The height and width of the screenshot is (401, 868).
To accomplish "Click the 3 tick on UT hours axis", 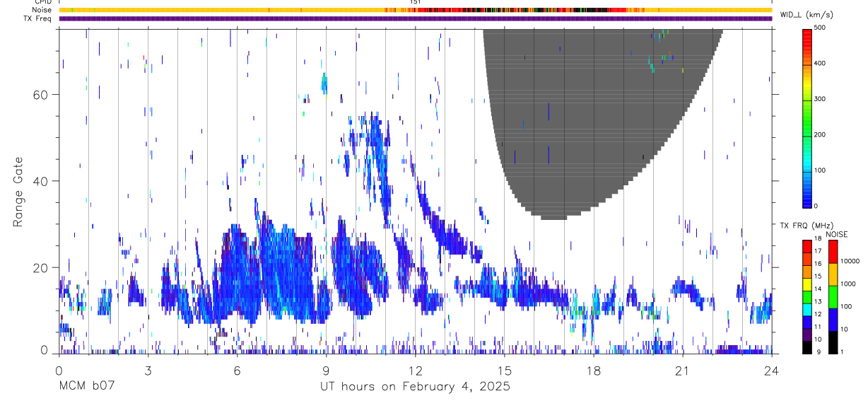I will (x=148, y=370).
